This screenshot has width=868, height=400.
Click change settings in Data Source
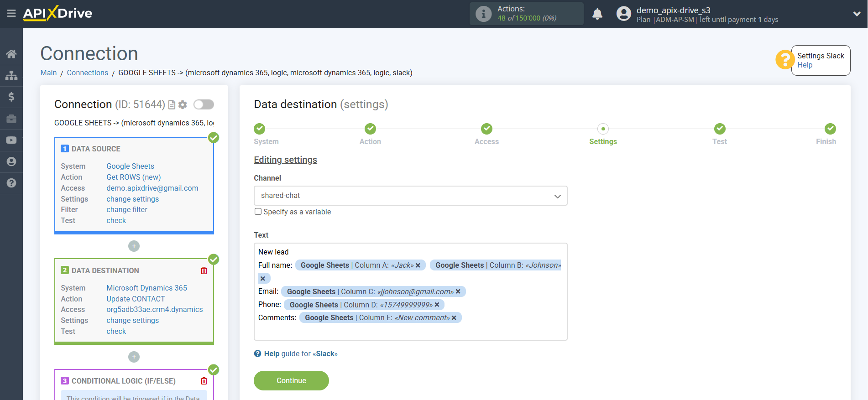click(x=132, y=199)
